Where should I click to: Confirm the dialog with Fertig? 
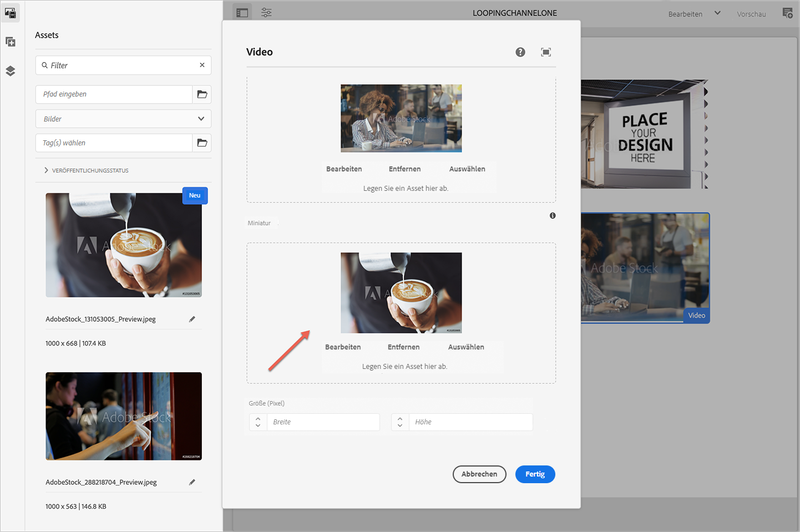pos(535,474)
